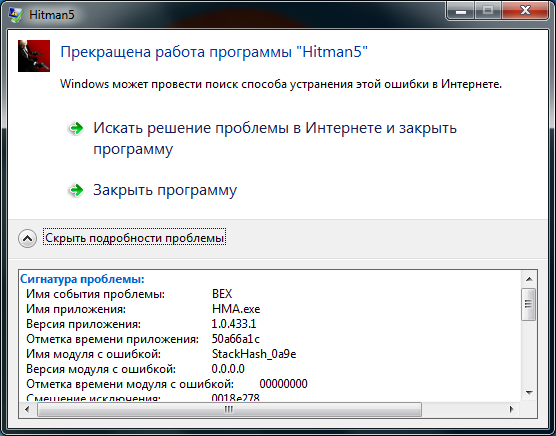Minimize the Hitman5 dialog window
This screenshot has width=556, height=436.
click(x=461, y=11)
